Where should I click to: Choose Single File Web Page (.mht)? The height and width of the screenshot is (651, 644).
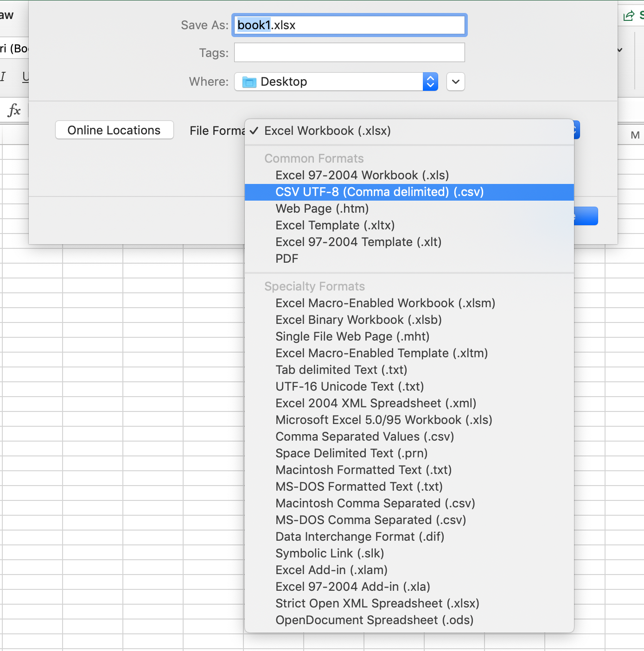409,336
